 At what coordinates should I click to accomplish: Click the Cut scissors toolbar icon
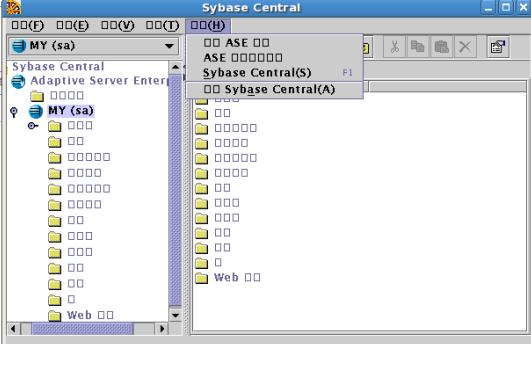click(395, 47)
